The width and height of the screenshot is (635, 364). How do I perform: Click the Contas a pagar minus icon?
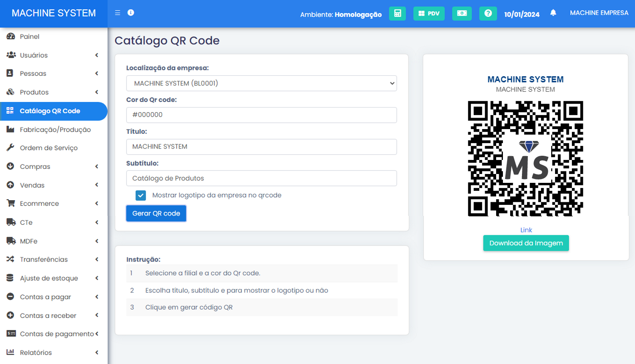[11, 296]
